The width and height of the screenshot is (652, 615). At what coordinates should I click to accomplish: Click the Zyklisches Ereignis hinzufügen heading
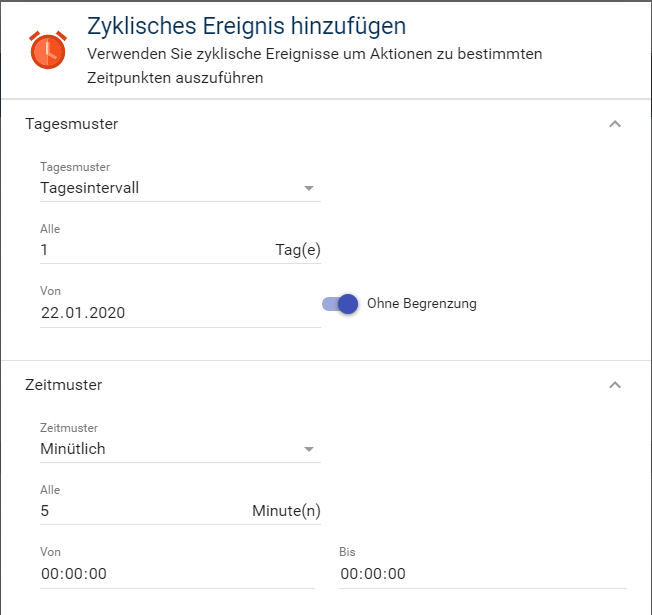pyautogui.click(x=247, y=25)
